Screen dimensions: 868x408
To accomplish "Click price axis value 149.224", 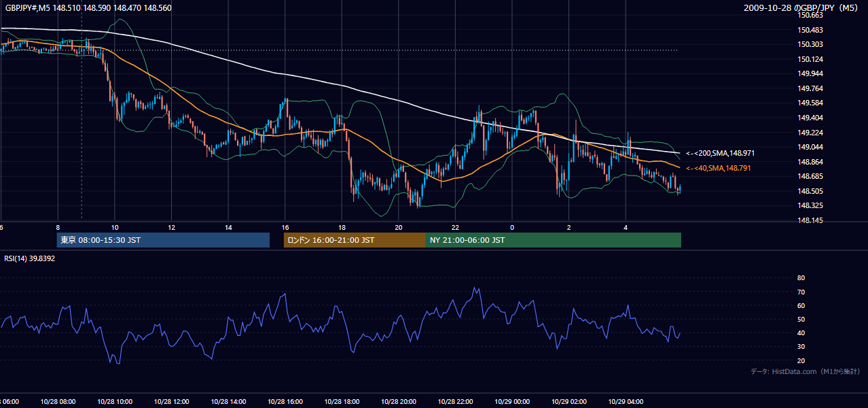I will click(x=811, y=133).
